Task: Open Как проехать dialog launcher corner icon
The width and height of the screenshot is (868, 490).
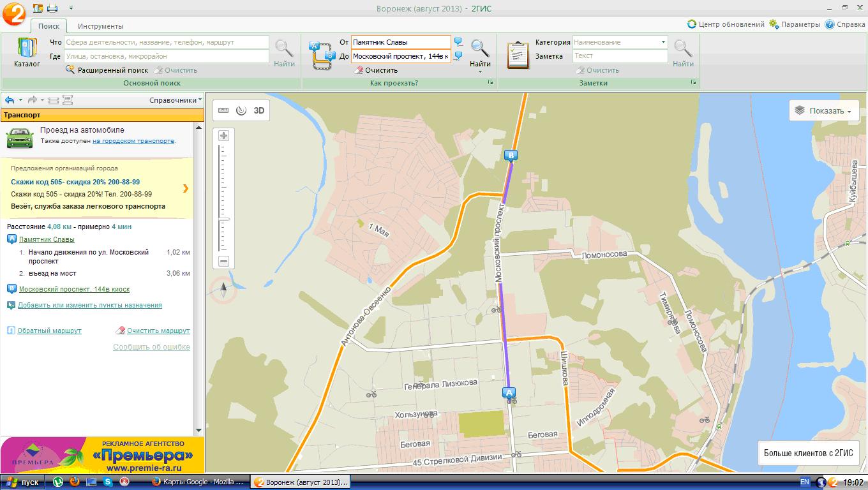Action: coord(491,83)
